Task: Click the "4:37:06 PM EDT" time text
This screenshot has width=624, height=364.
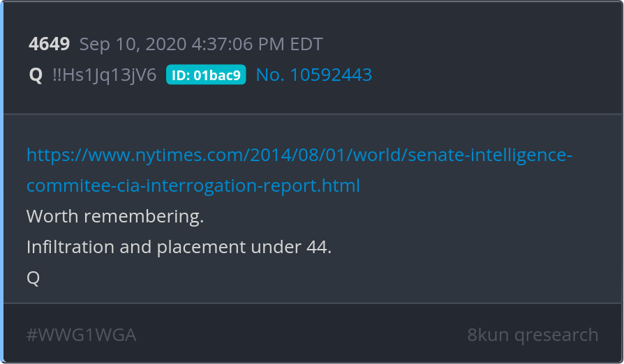Action: click(x=257, y=44)
